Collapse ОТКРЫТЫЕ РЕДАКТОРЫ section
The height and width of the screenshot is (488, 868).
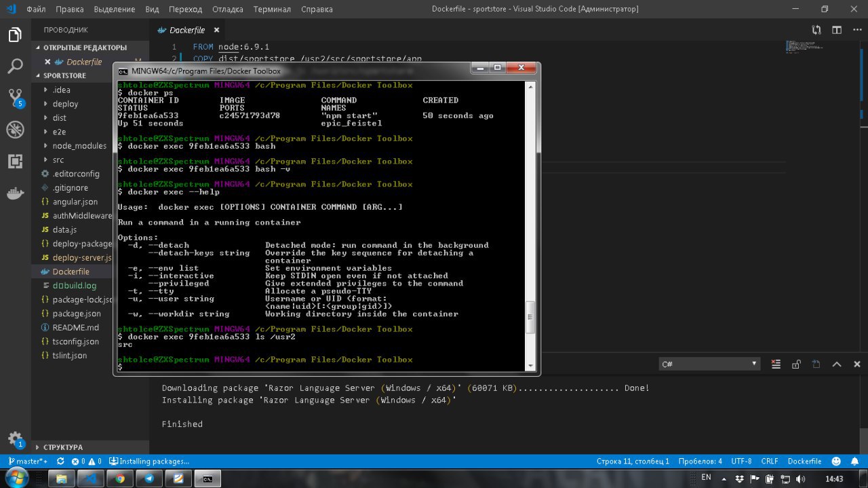[x=90, y=48]
